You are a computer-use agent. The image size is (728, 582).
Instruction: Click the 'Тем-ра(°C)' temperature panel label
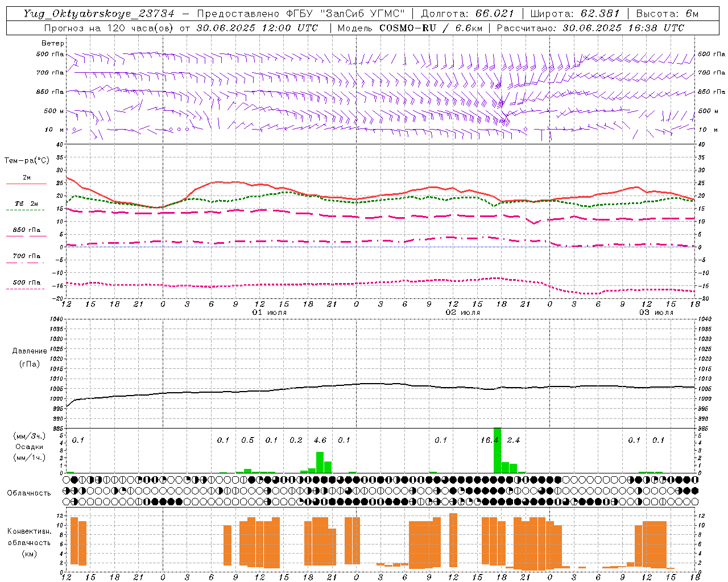click(27, 161)
